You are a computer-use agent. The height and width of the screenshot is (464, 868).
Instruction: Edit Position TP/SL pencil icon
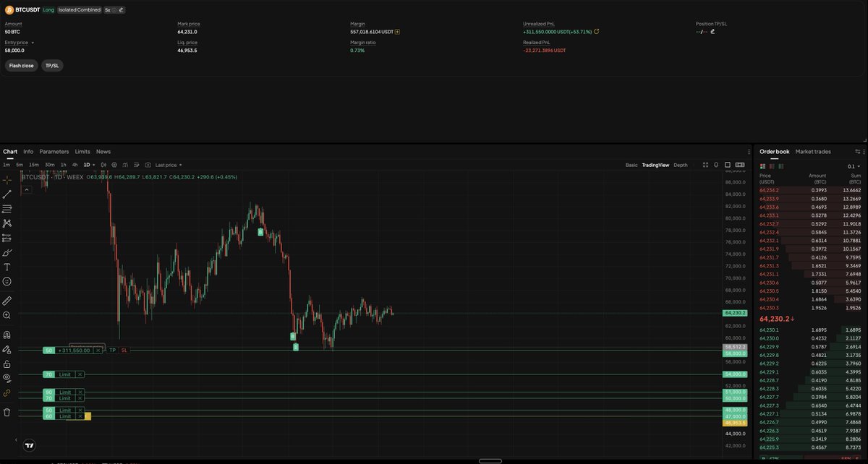click(x=712, y=32)
